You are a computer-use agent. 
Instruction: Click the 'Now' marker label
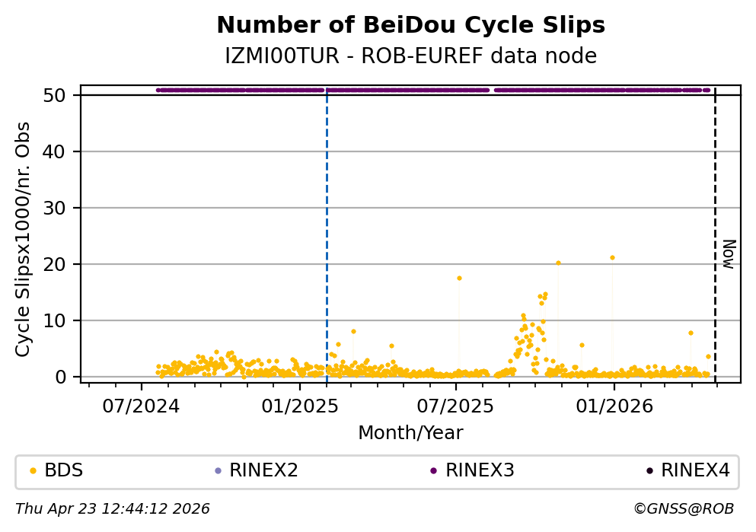pos(729,253)
